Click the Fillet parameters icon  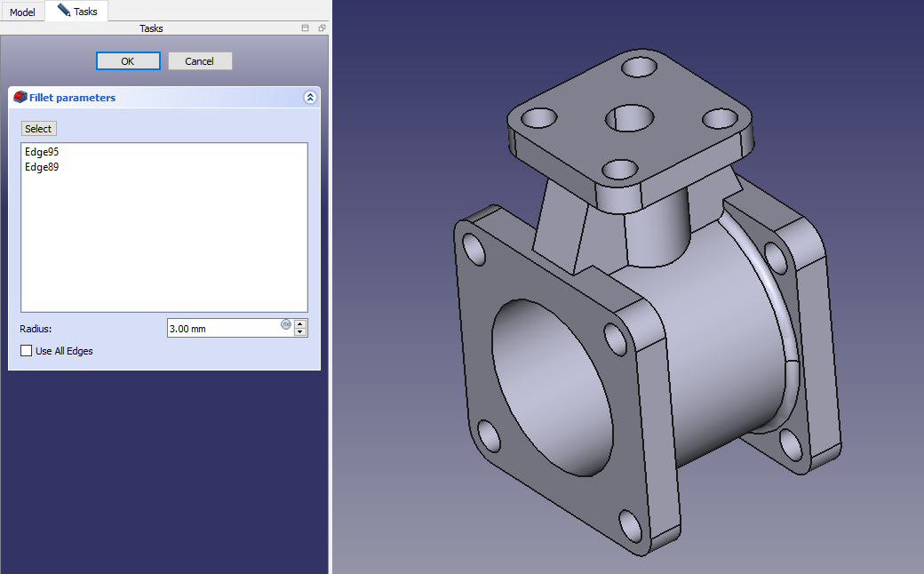[x=20, y=98]
